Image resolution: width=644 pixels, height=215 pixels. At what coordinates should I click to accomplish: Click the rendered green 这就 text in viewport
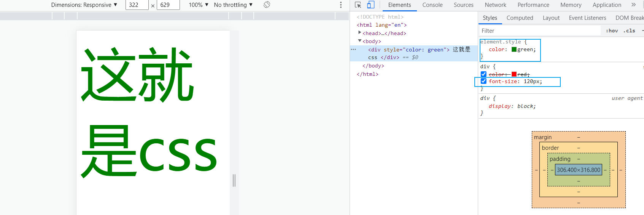[x=137, y=75]
